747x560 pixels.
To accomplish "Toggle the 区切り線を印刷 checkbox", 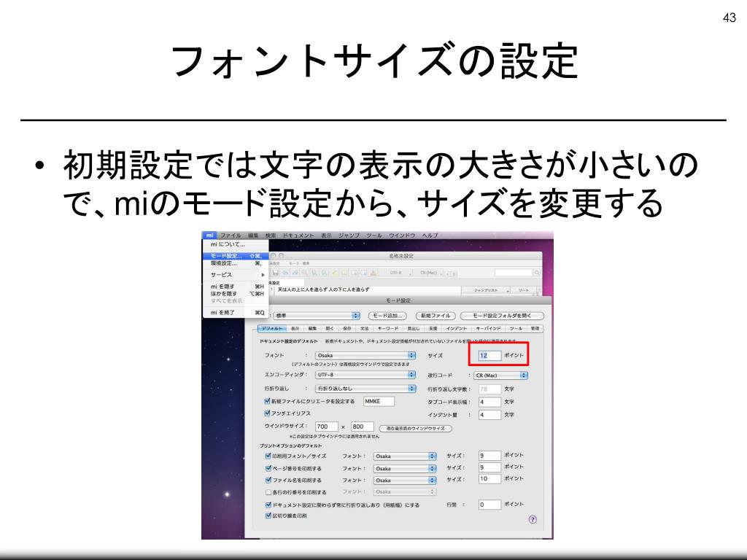I will click(x=268, y=516).
